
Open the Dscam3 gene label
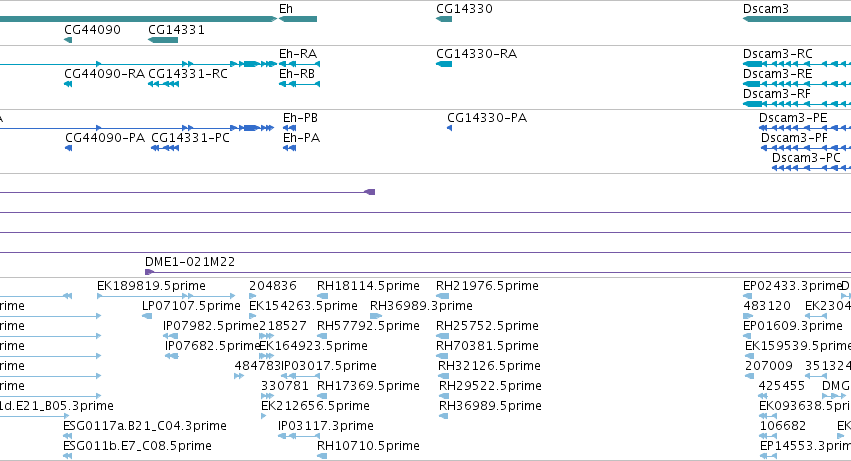point(765,9)
